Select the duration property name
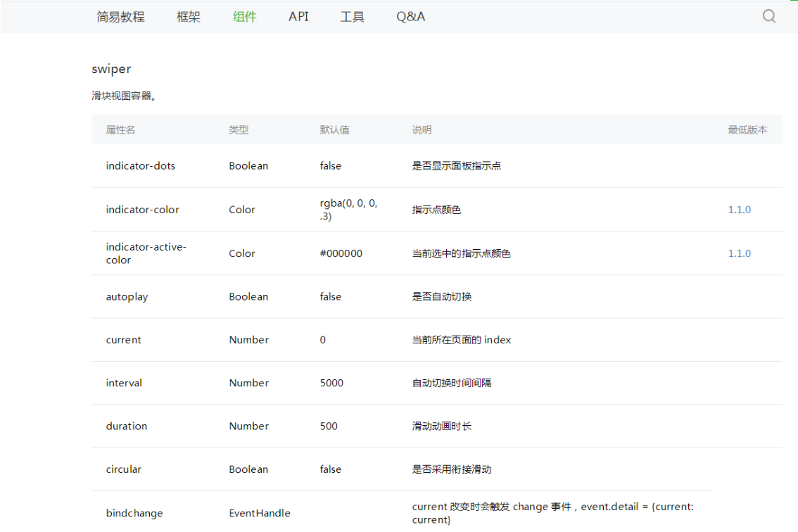 pyautogui.click(x=126, y=426)
